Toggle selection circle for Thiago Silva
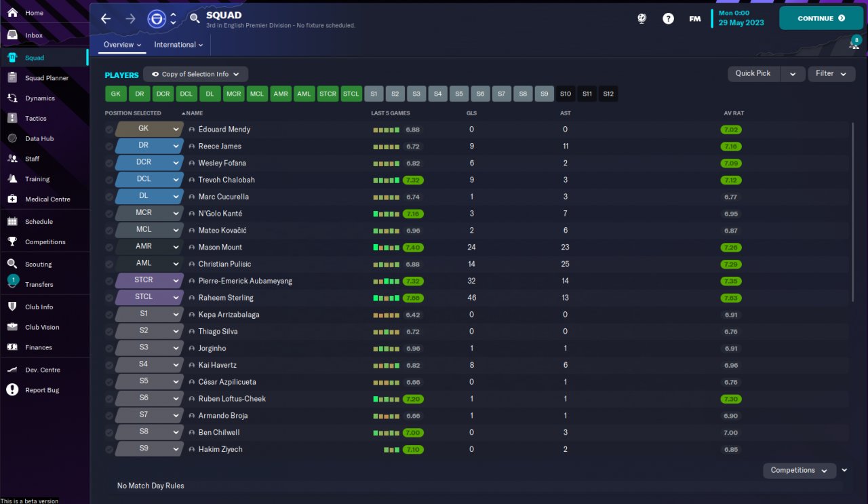Screen dimensions: 868x504 point(109,332)
